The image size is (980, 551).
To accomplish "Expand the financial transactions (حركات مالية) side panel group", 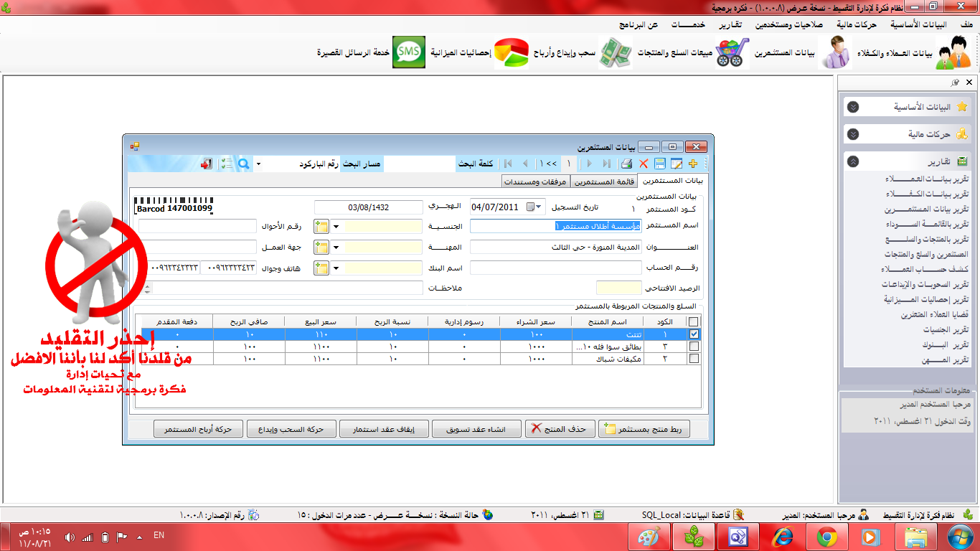I will click(852, 134).
